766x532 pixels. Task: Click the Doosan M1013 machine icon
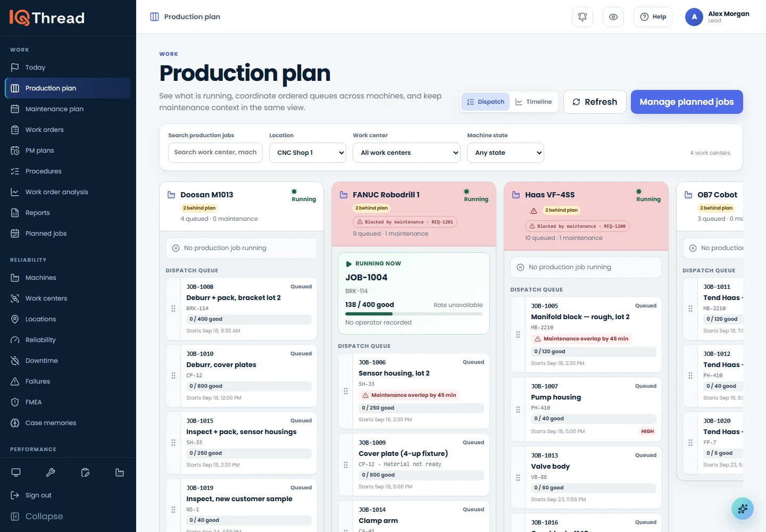tap(171, 195)
